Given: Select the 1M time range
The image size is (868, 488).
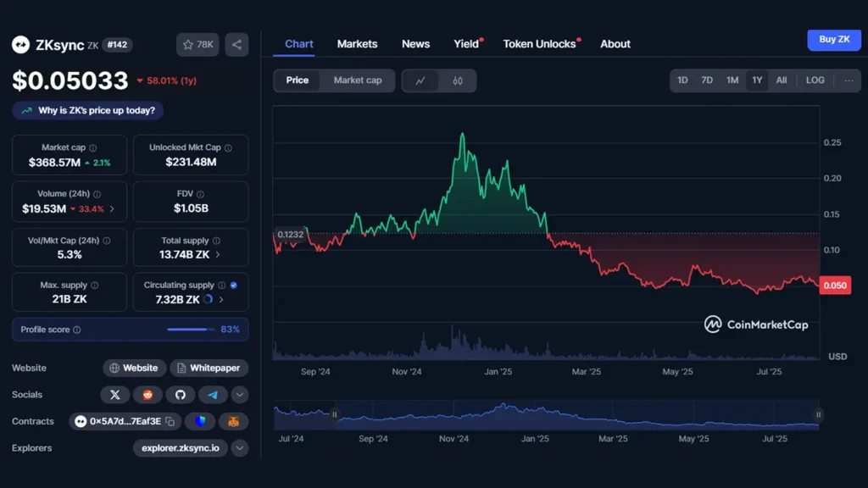Looking at the screenshot, I should (732, 80).
